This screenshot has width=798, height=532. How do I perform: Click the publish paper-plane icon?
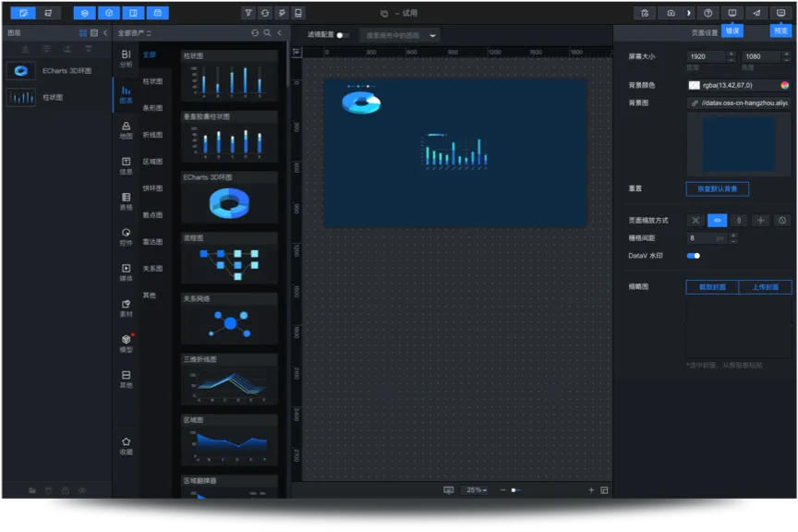tap(756, 13)
